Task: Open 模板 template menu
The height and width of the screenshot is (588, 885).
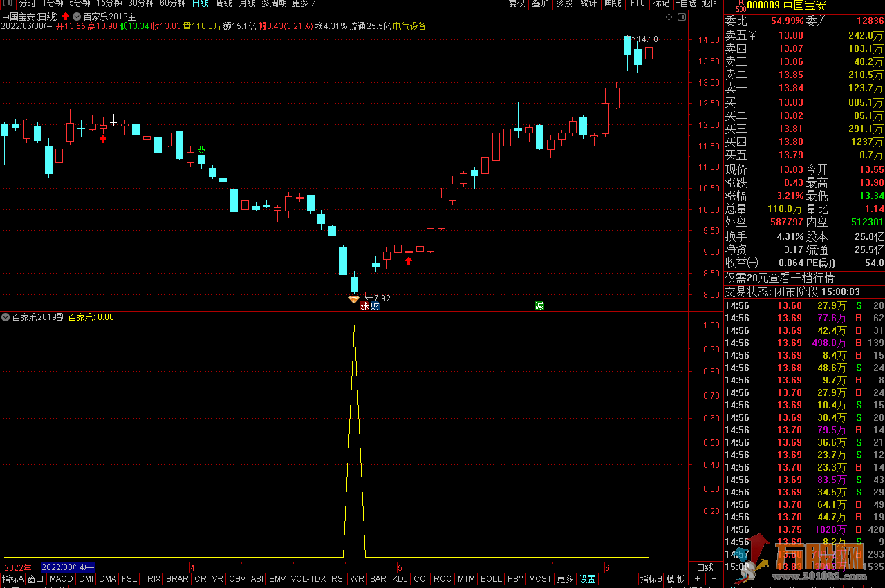Action: pos(676,579)
